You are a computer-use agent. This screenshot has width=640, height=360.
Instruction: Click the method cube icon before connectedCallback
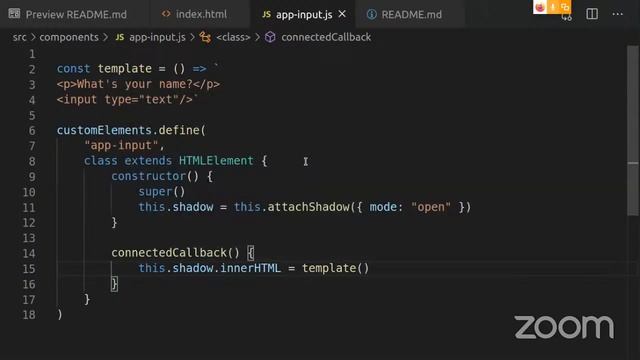tap(270, 37)
